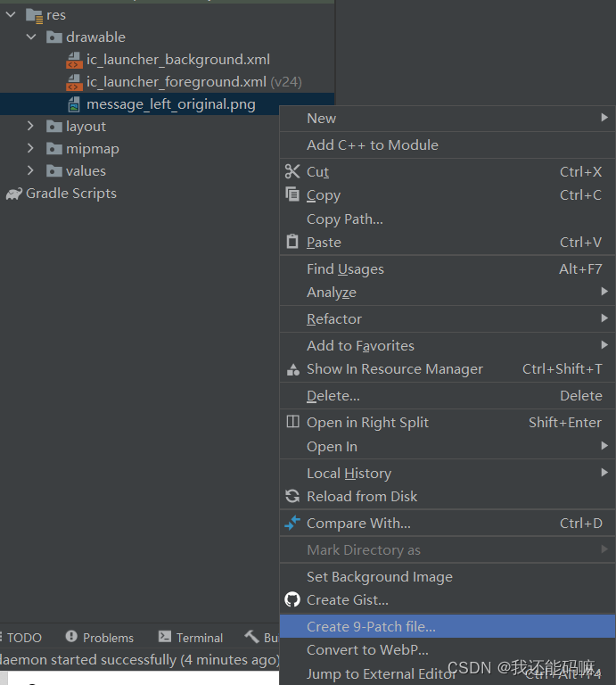This screenshot has width=616, height=685.
Task: Click the values folder icon
Action: (54, 171)
